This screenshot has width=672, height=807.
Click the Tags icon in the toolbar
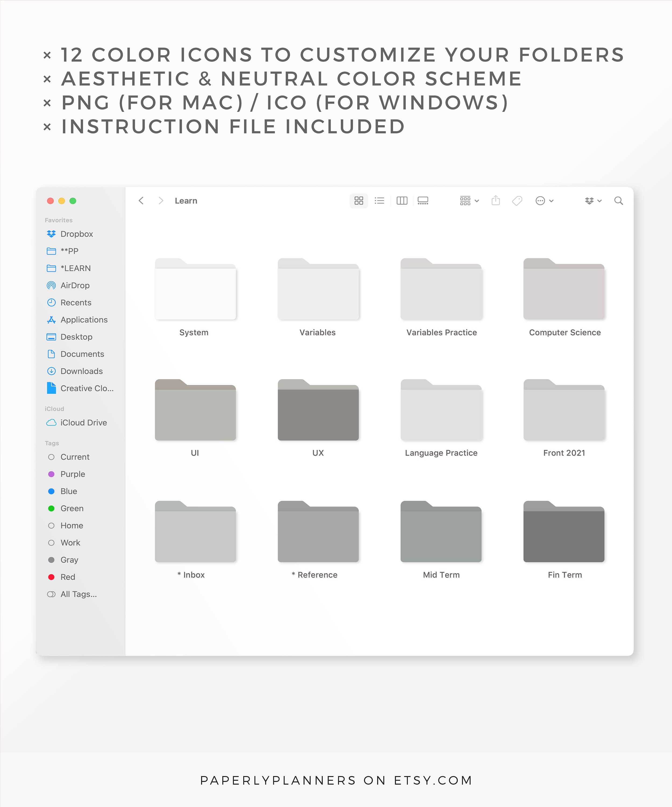pyautogui.click(x=517, y=201)
